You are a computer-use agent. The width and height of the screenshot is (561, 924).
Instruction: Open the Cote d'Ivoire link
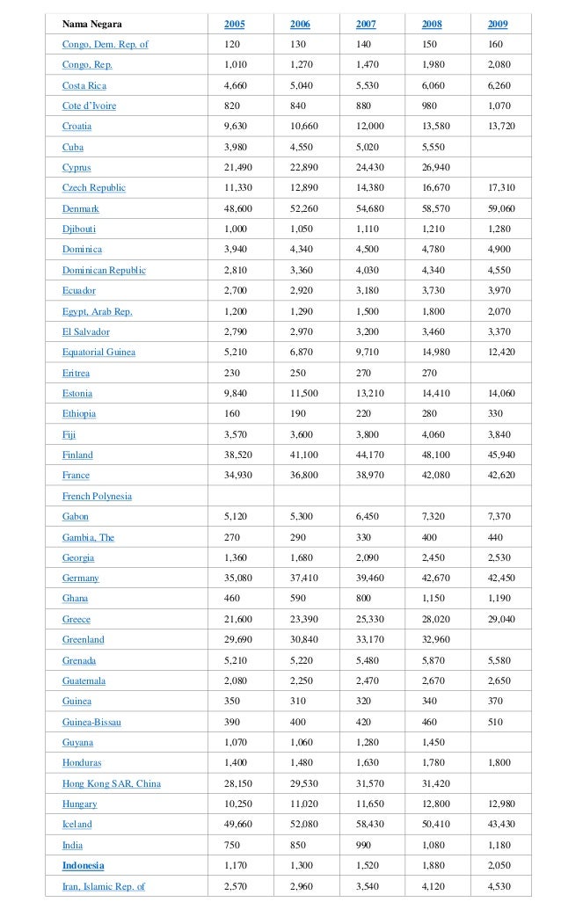(89, 106)
